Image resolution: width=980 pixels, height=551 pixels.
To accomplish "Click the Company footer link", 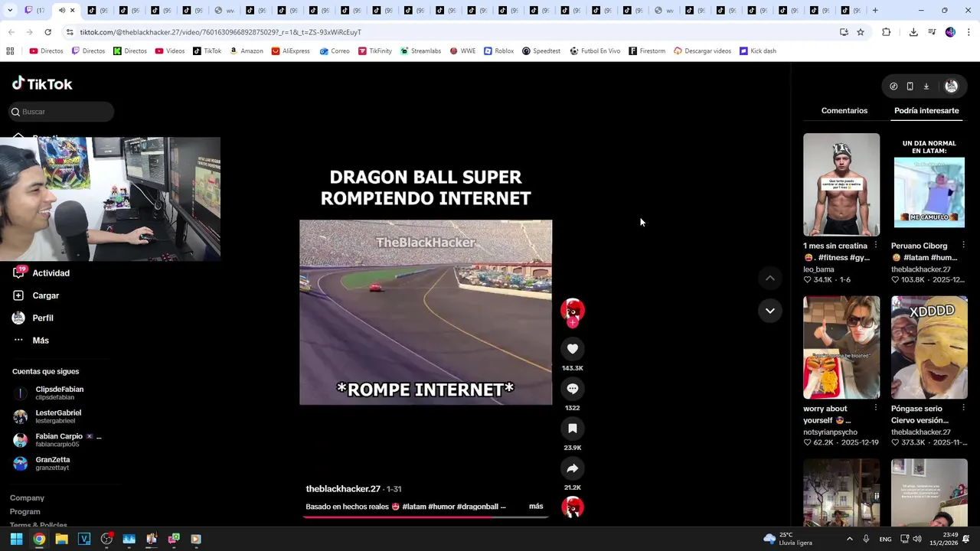I will click(27, 498).
